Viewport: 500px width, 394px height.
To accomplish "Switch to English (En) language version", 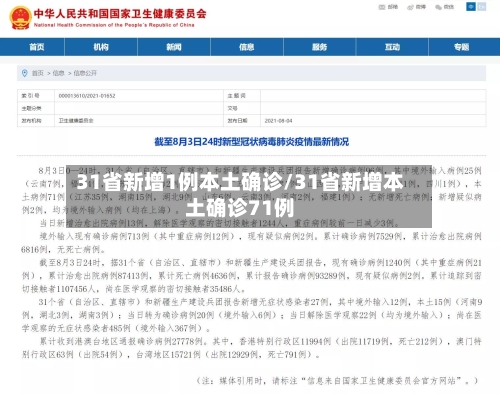I will tap(482, 7).
